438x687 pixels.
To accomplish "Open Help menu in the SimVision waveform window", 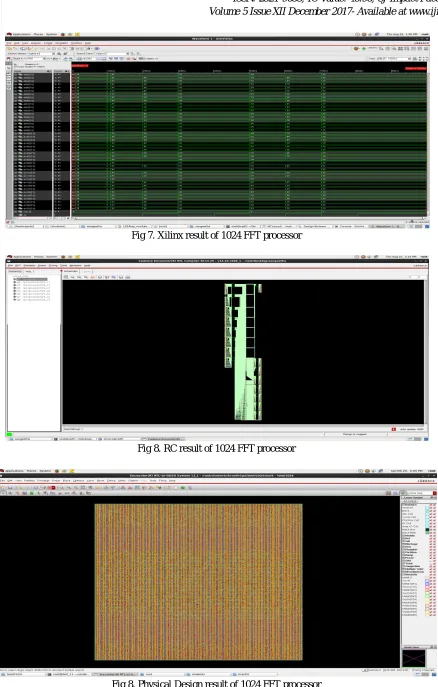I will point(88,43).
